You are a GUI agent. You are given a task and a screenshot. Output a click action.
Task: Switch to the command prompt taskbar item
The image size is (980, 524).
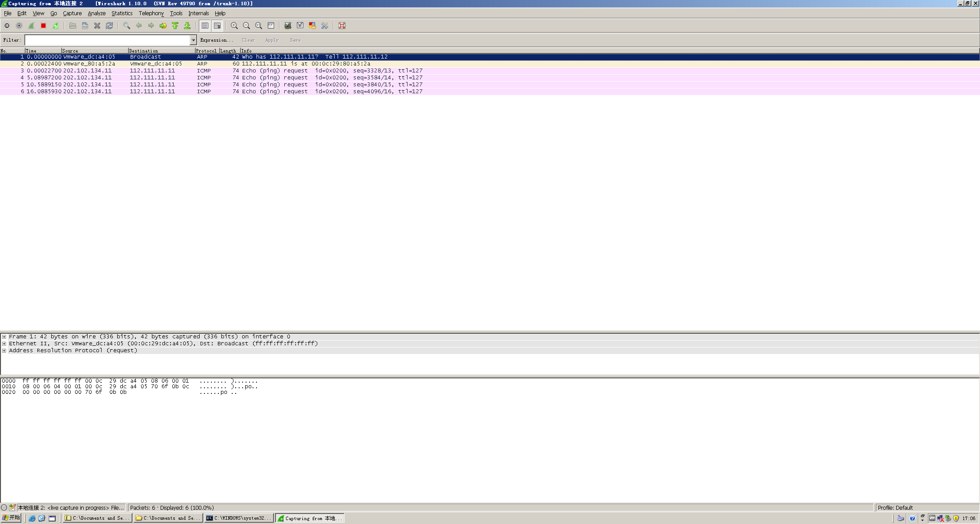239,518
